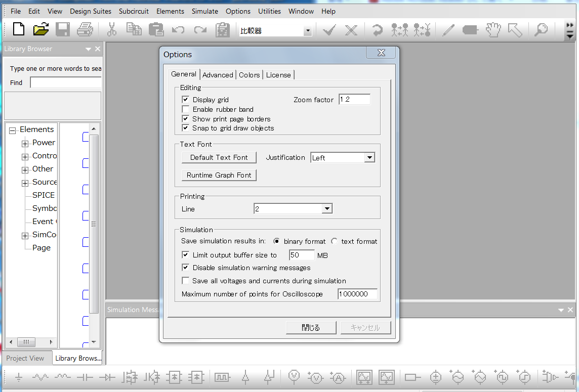Click the Runtime Graph Font button

coord(219,175)
